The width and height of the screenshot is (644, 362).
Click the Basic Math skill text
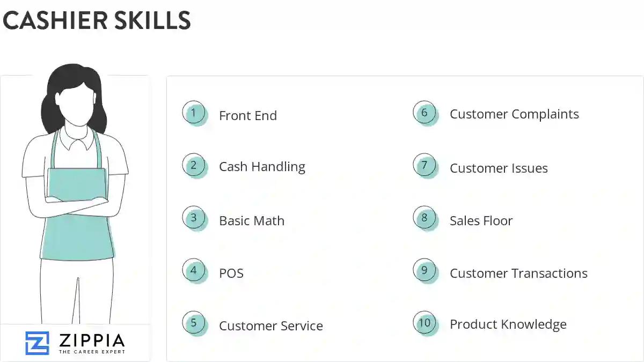(x=252, y=221)
